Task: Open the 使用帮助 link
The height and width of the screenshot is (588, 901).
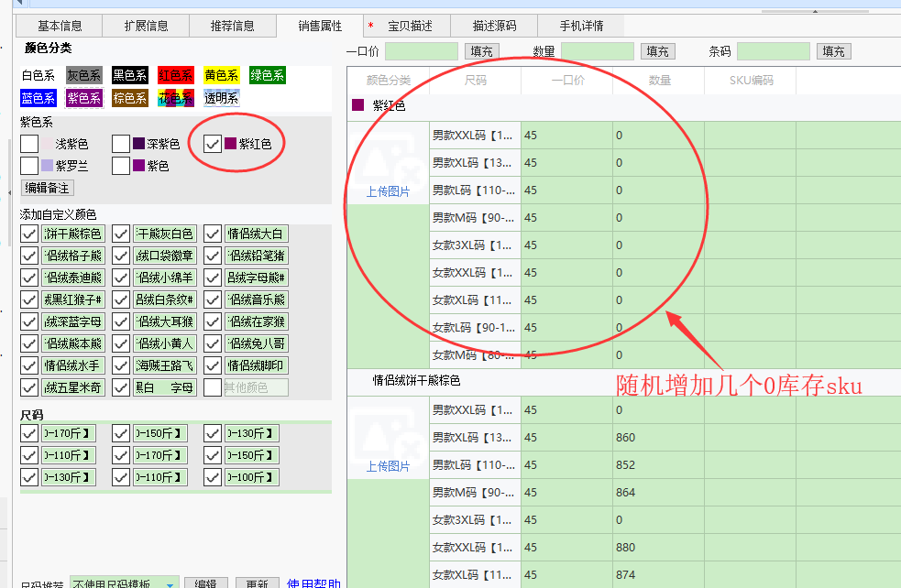Action: [x=313, y=583]
